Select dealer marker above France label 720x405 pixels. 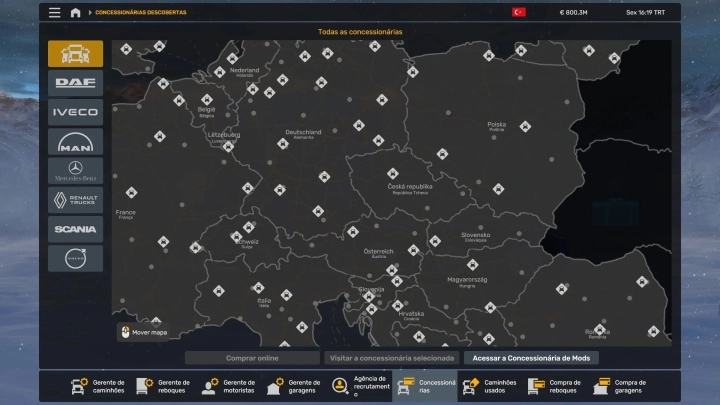click(131, 192)
